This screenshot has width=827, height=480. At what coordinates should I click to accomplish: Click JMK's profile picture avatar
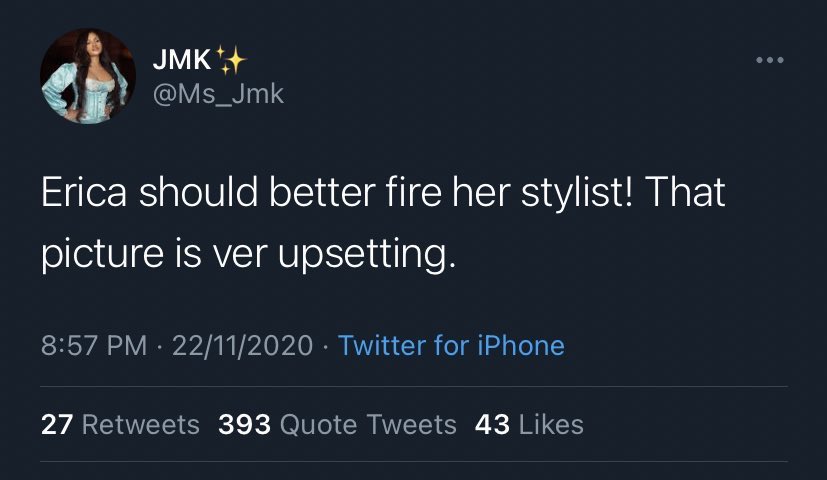point(88,76)
